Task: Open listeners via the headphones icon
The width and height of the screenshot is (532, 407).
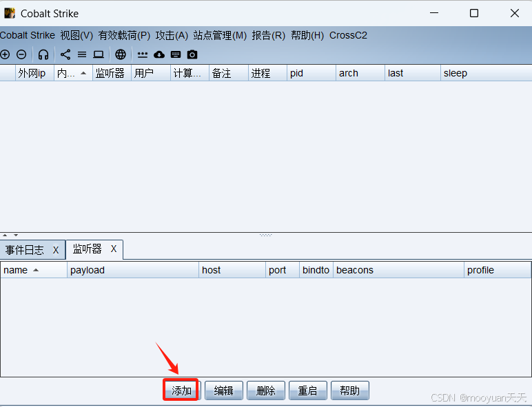Action: [43, 54]
